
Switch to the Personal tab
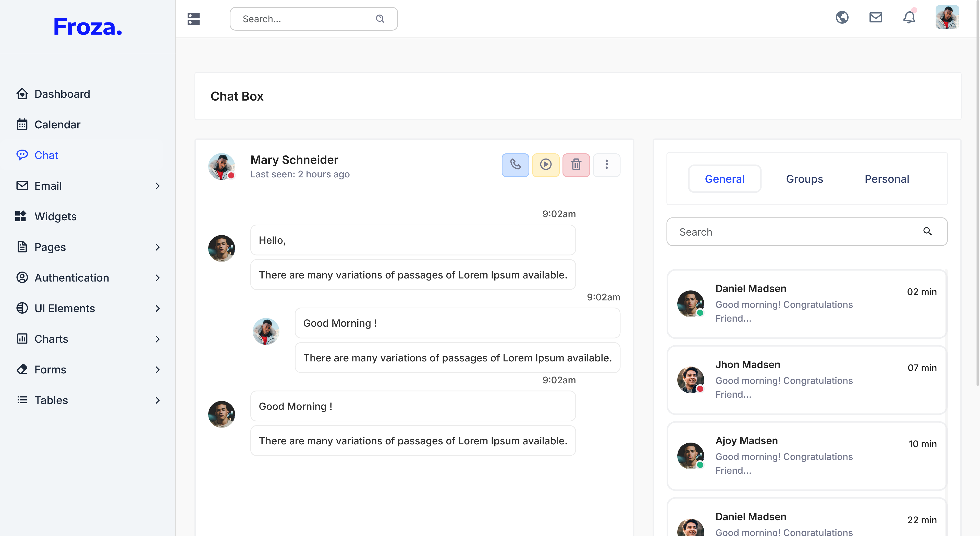click(x=886, y=179)
